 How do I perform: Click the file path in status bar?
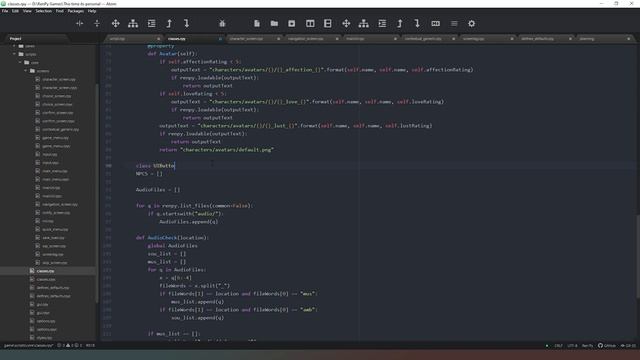pos(28,345)
